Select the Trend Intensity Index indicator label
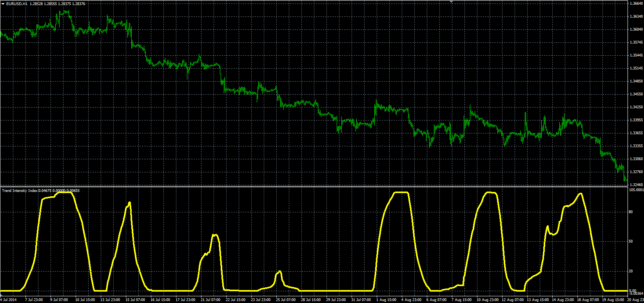The image size is (644, 303). pyautogui.click(x=20, y=191)
